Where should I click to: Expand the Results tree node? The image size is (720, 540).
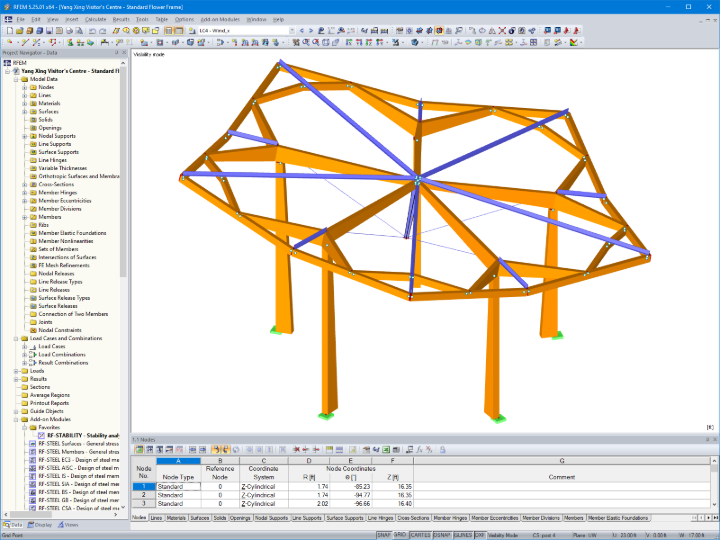16,379
